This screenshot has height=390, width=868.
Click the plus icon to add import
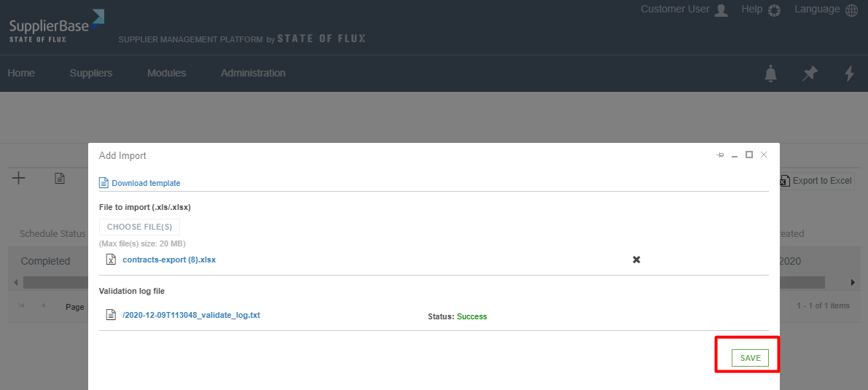19,179
